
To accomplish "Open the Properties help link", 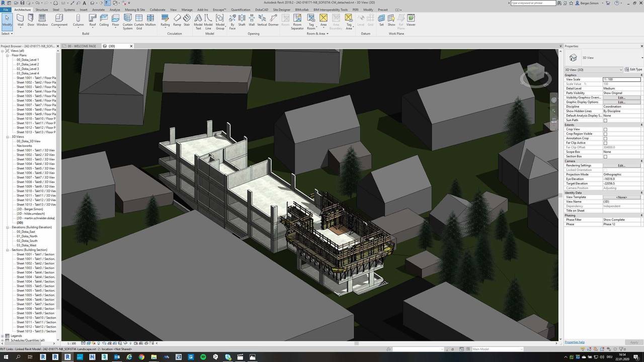I will (575, 342).
